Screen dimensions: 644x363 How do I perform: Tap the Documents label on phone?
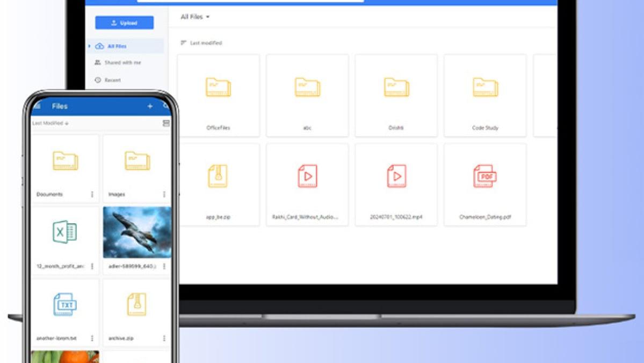(50, 195)
